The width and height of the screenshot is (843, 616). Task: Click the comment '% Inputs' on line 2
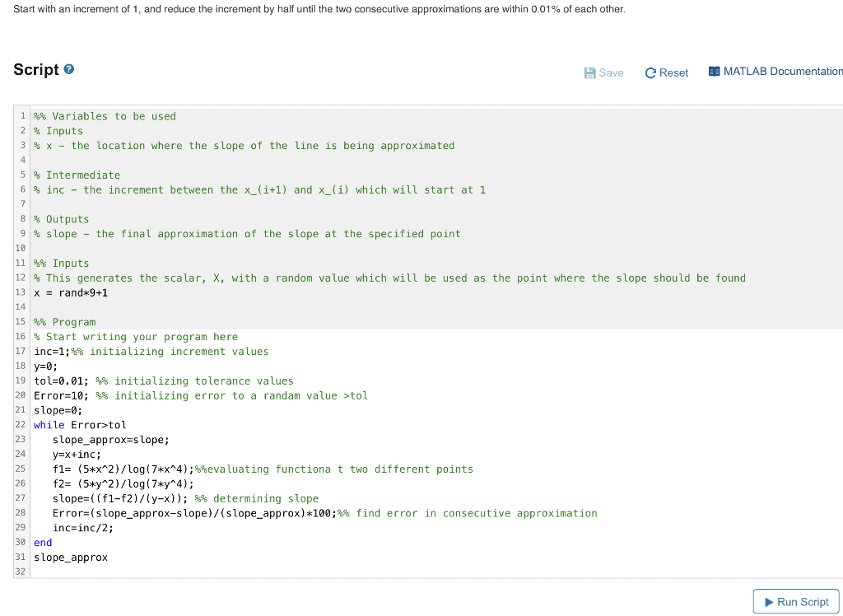pos(58,131)
